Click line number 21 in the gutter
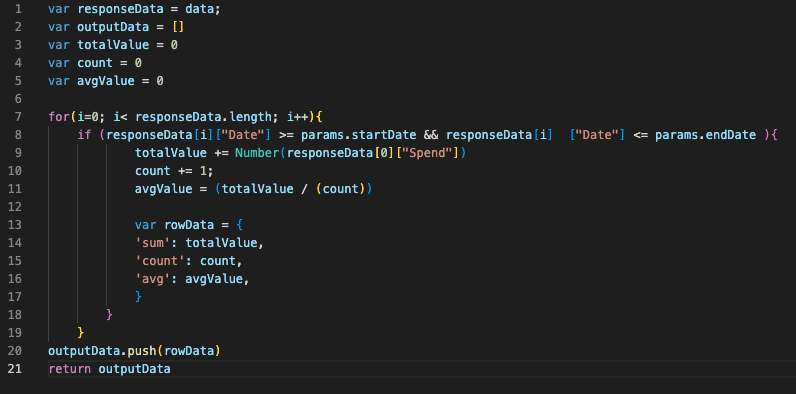The image size is (796, 394). [15, 369]
